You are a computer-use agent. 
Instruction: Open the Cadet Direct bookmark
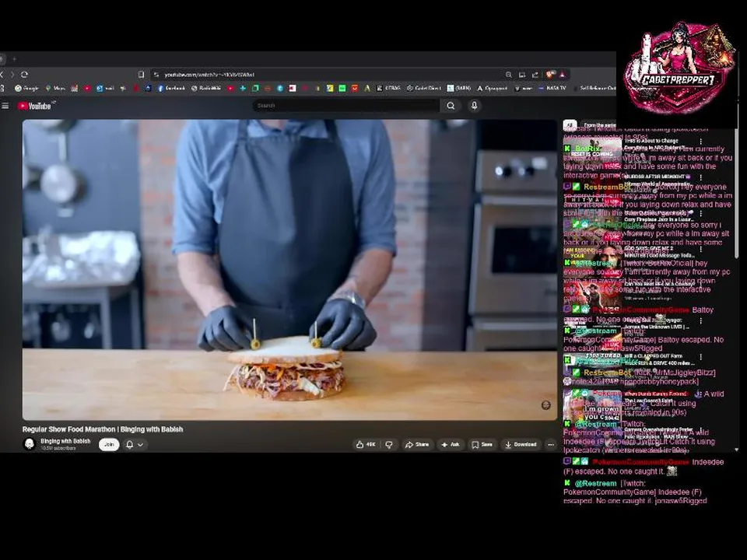pos(424,88)
